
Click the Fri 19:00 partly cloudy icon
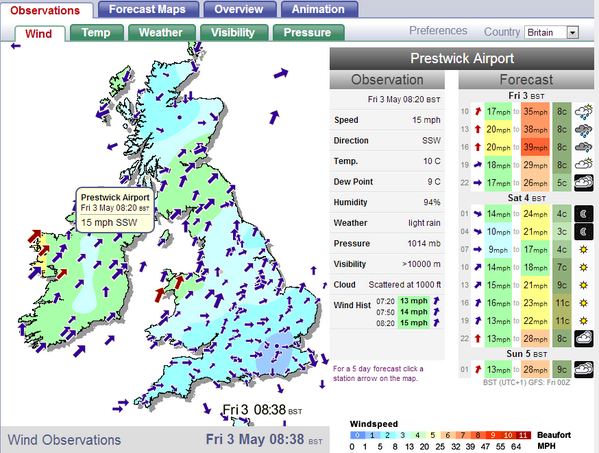(x=583, y=165)
